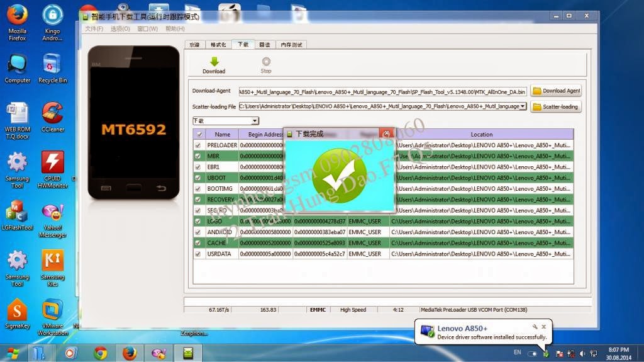The height and width of the screenshot is (362, 644).
Task: Open the 窗口(W) menu
Action: [147, 29]
